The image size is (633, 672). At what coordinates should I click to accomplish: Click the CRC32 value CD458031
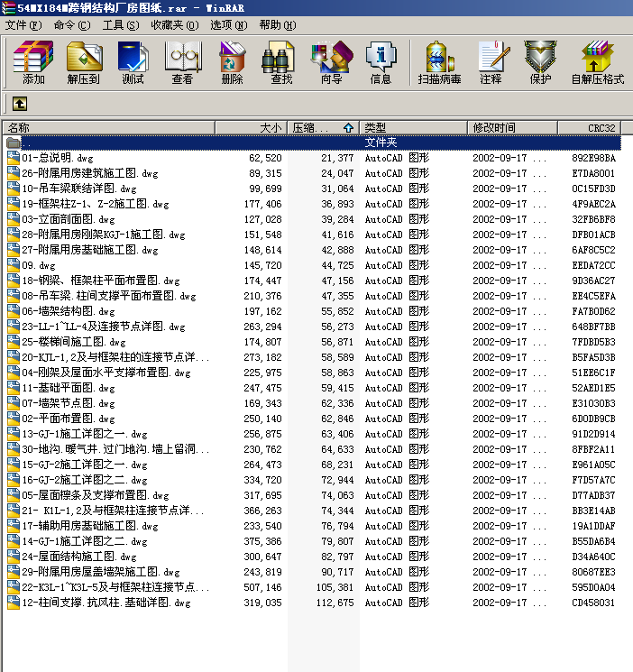(x=593, y=603)
